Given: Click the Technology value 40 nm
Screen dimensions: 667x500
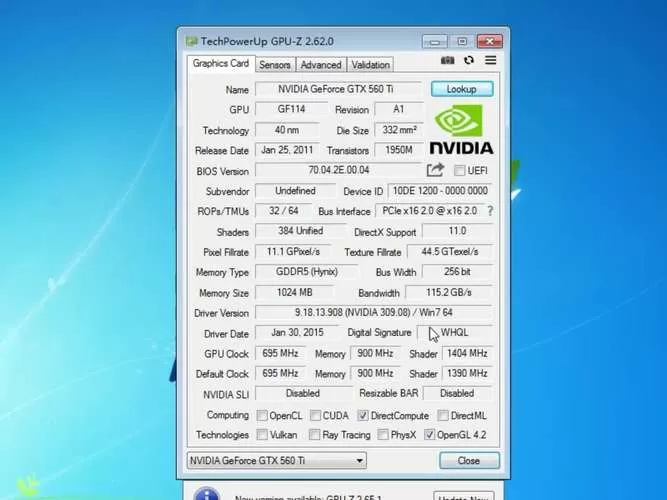Looking at the screenshot, I should pyautogui.click(x=287, y=130).
